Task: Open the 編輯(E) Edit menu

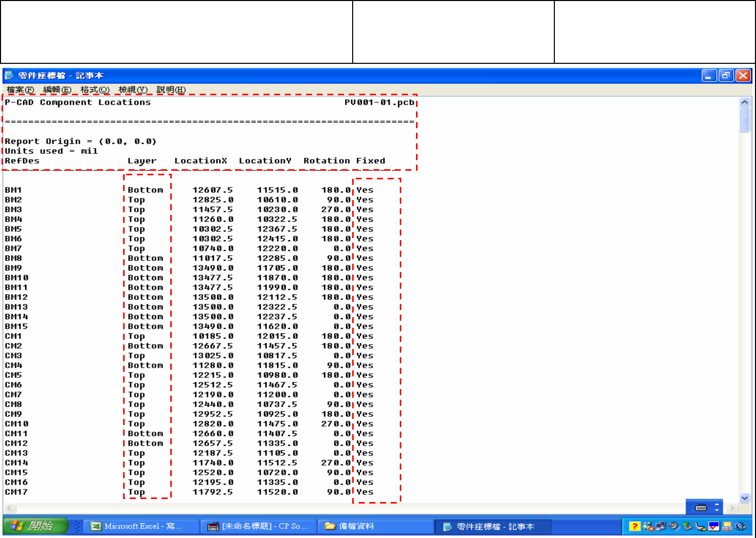Action: (x=57, y=90)
